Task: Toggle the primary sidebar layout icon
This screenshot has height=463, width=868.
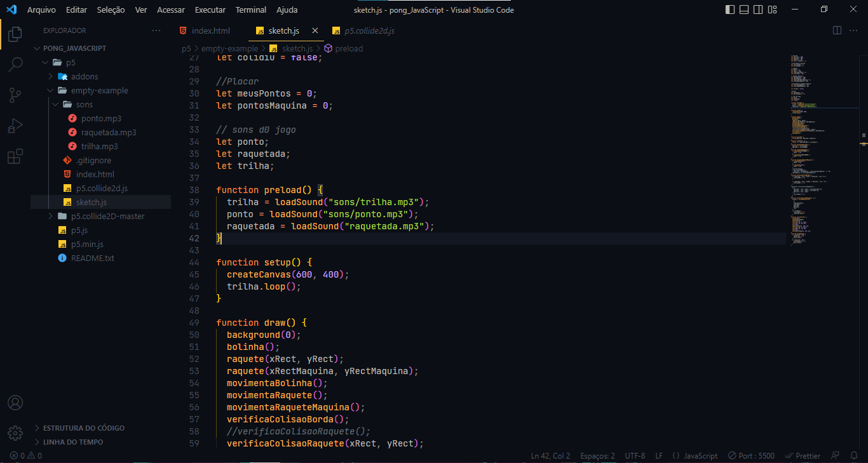Action: point(729,10)
